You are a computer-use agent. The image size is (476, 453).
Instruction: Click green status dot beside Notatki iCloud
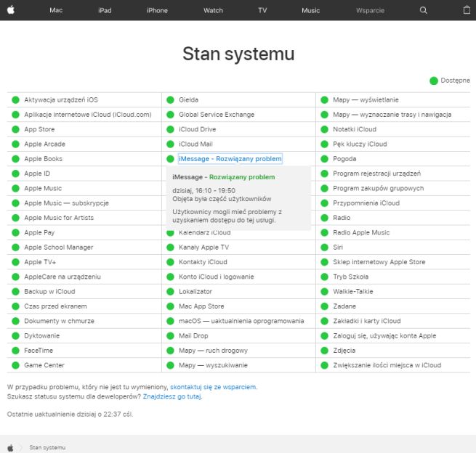325,129
